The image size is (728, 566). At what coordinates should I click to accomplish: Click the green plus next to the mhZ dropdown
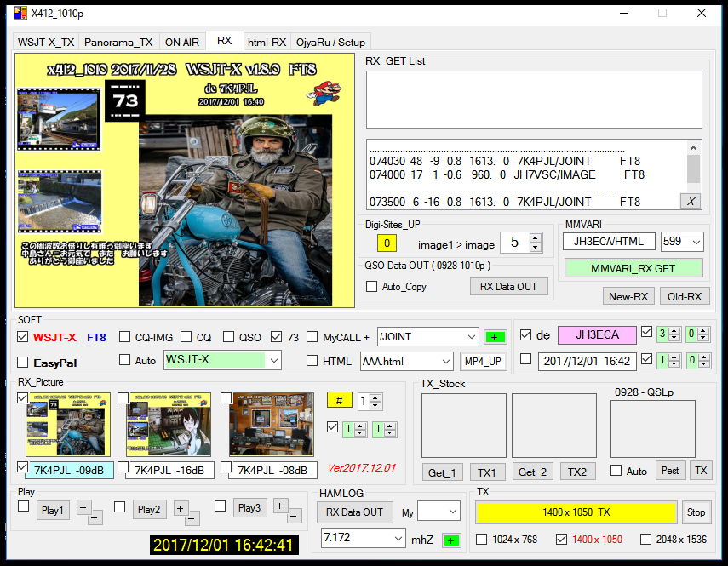click(452, 539)
